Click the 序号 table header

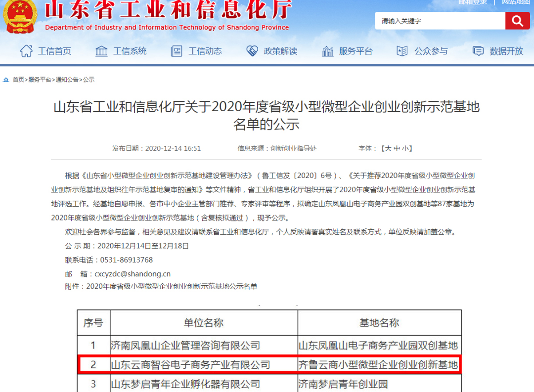click(93, 322)
